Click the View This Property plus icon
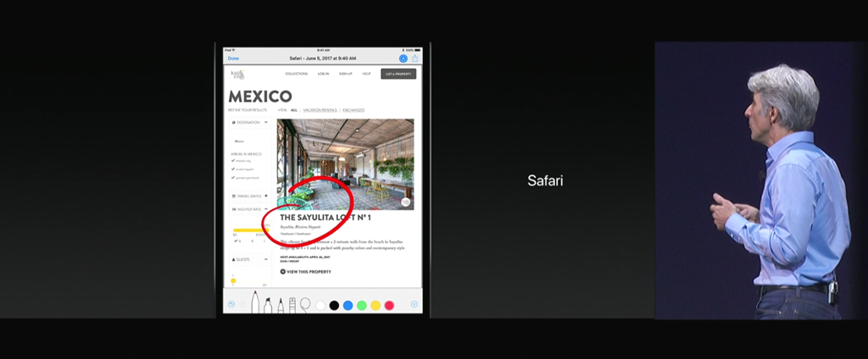 (283, 272)
